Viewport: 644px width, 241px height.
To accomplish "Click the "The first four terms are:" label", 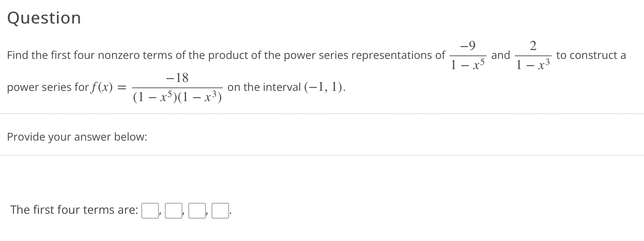I will (x=74, y=210).
